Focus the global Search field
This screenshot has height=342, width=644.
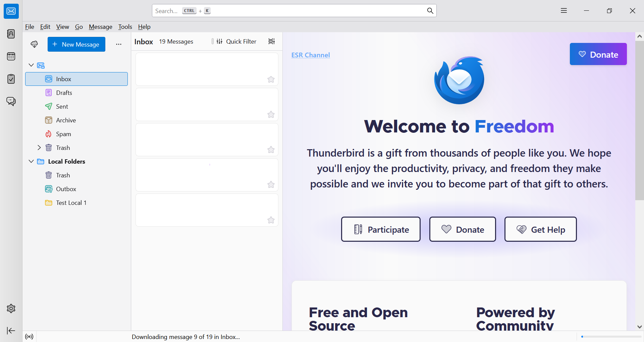click(294, 11)
